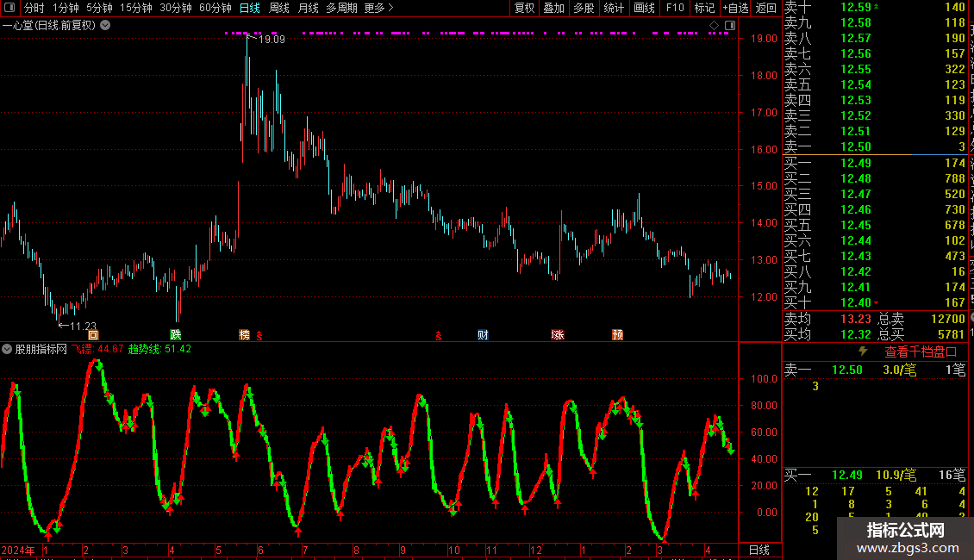Screen dimensions: 974x560
Task: Open 查看千档盘口 link
Action: click(921, 352)
